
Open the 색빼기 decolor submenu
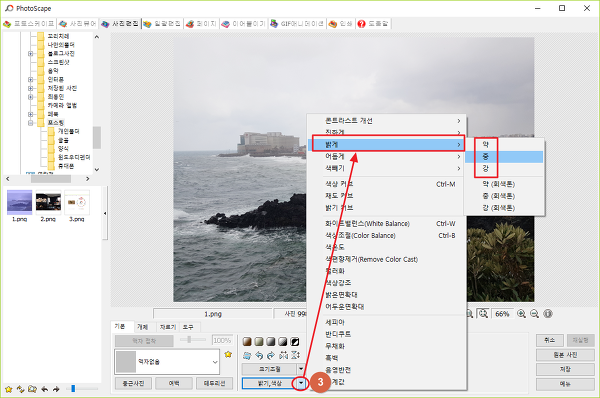click(387, 168)
